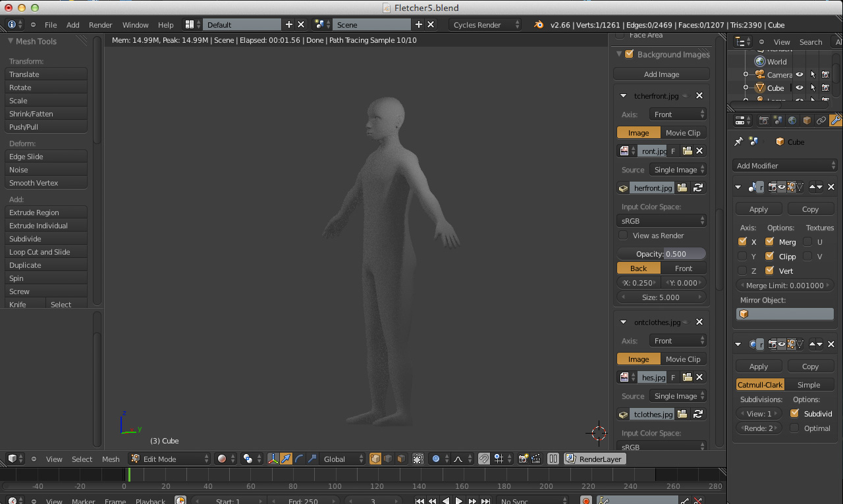This screenshot has height=504, width=843.
Task: Click the Extrude Region button
Action: click(46, 213)
